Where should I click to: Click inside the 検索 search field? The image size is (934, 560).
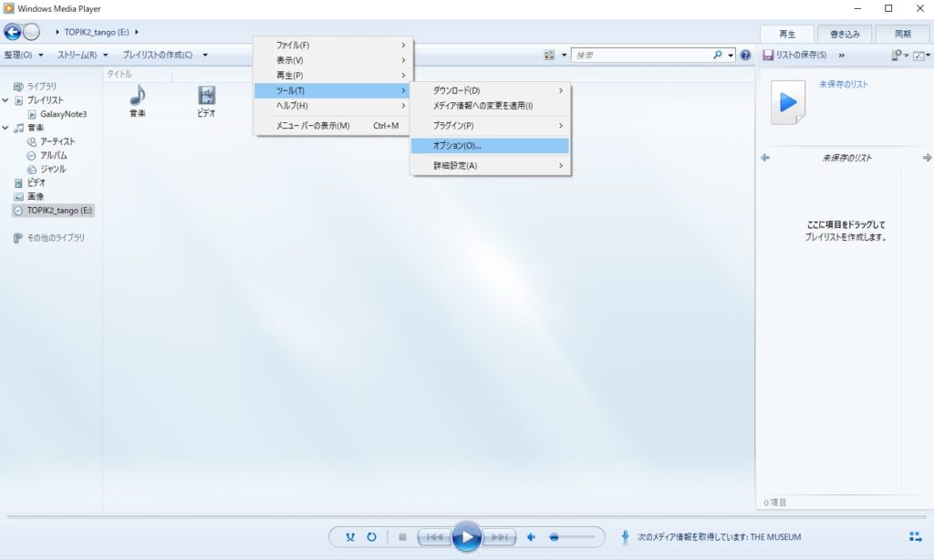(x=641, y=56)
